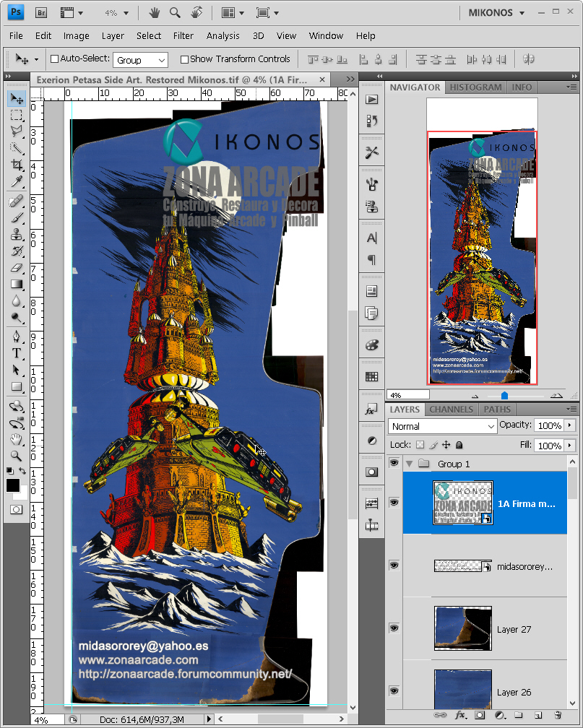Collapse the Group 1 layer folder

coord(410,464)
